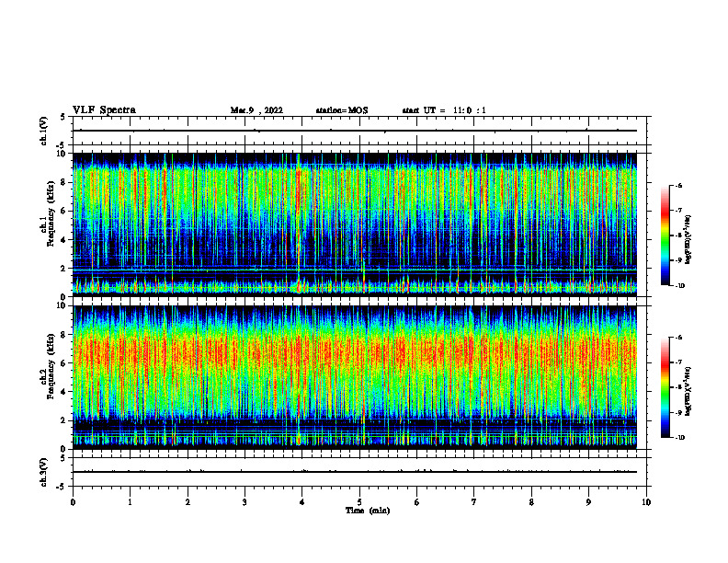
Task: Click the ch.2 colorbar gradient
Action: pyautogui.click(x=665, y=387)
